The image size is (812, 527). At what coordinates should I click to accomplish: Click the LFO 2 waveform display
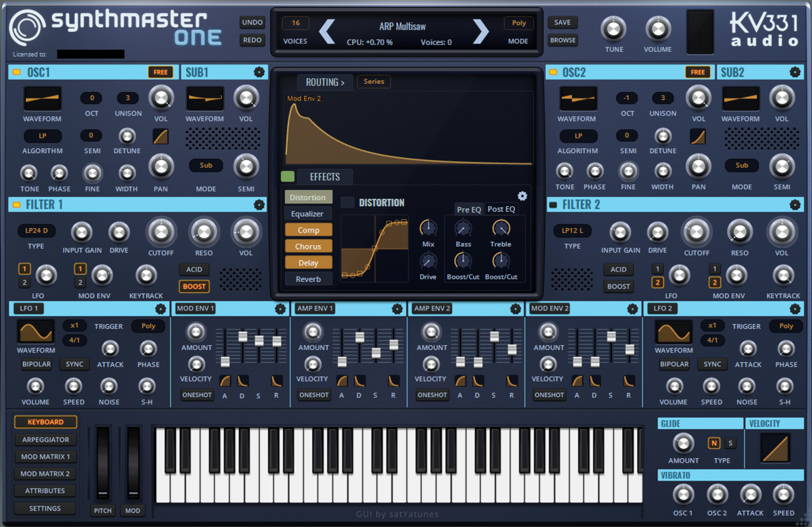[x=674, y=332]
